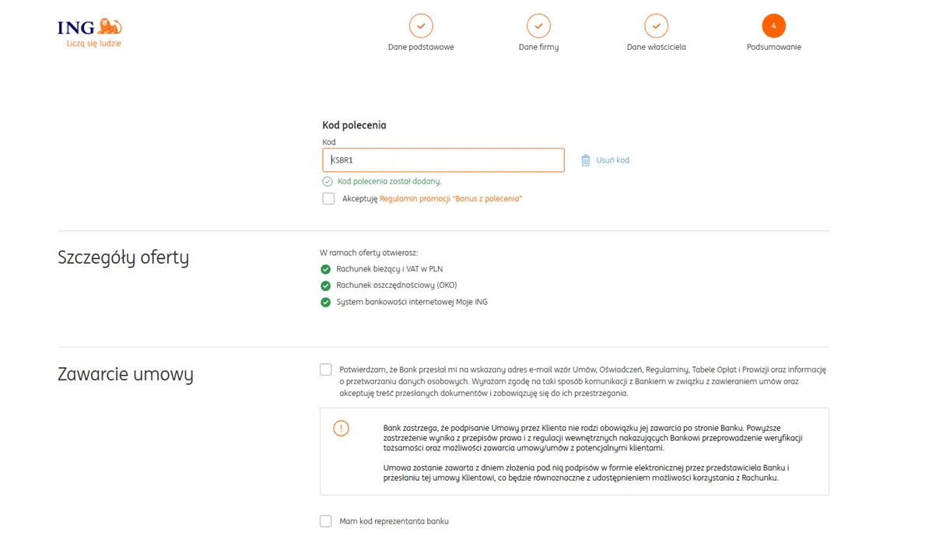Go to the Dane podstawowe step label
The image size is (932, 560).
pos(421,47)
